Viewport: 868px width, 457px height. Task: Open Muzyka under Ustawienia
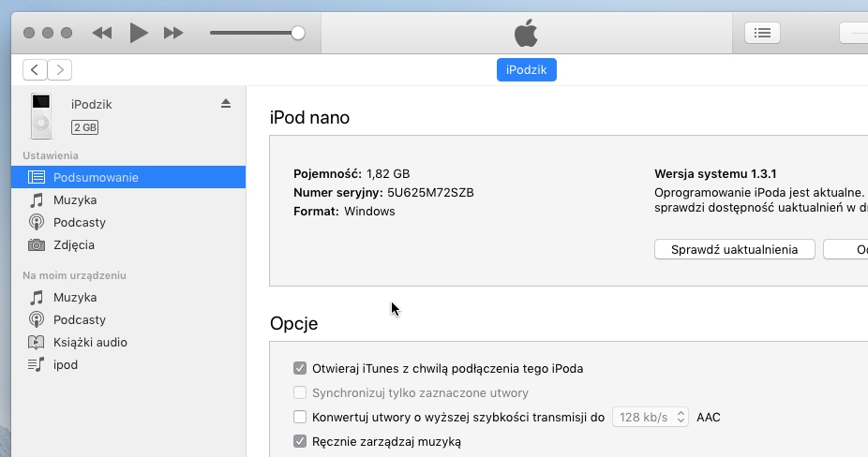pyautogui.click(x=128, y=199)
